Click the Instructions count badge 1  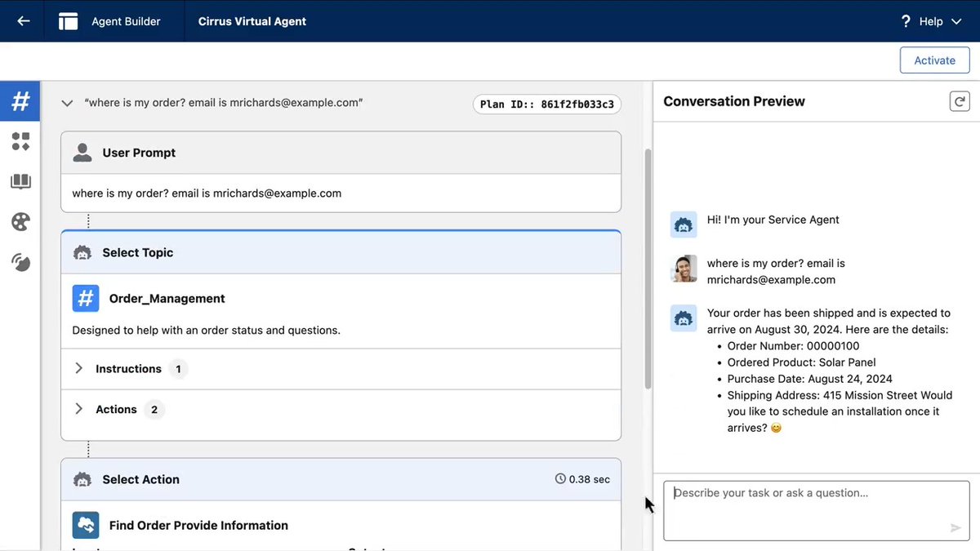178,369
